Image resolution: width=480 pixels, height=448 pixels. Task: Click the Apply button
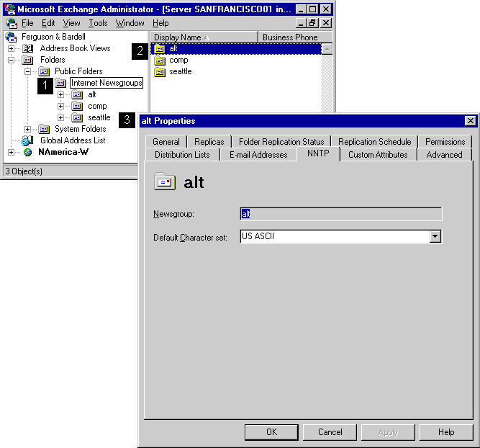388,432
